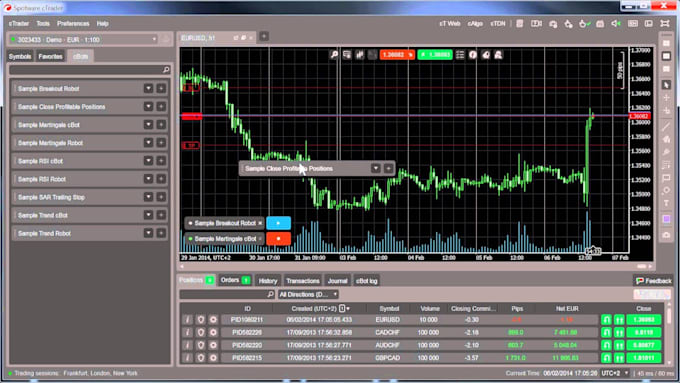Expand Sample SAR Trailing Stop dropdown

point(148,197)
